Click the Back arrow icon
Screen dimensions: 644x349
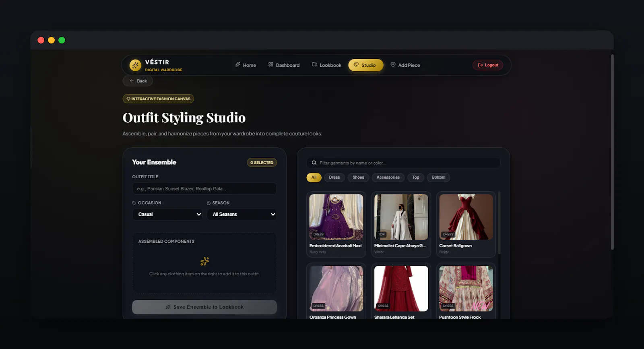point(132,81)
